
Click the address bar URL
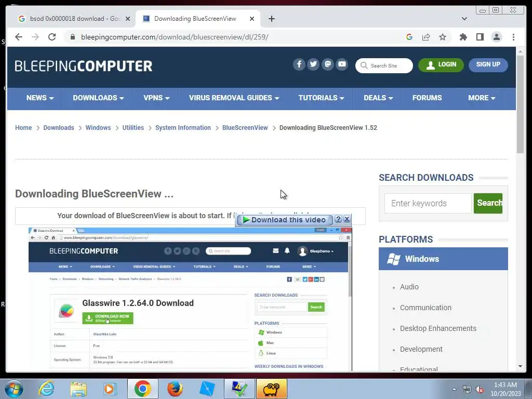point(175,37)
